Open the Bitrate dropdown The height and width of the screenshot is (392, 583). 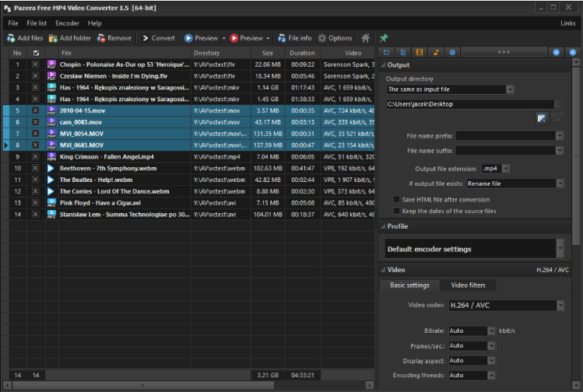[x=491, y=331]
